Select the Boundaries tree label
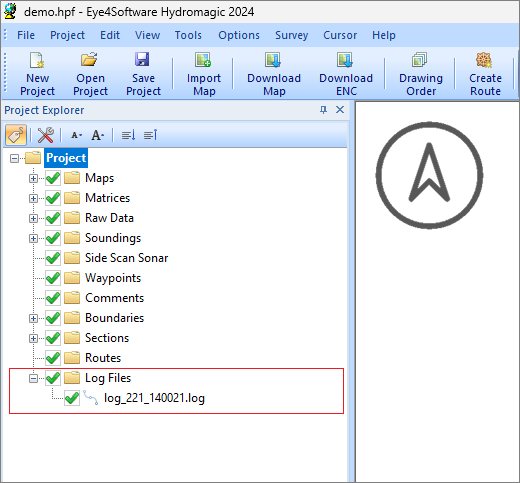This screenshot has width=520, height=483. pyautogui.click(x=114, y=318)
